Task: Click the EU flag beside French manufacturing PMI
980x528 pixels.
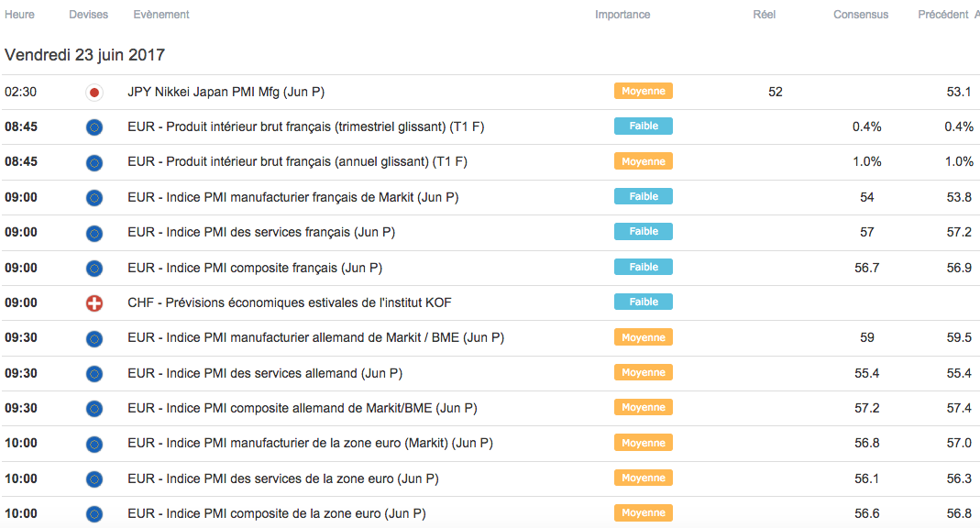Action: (x=94, y=197)
